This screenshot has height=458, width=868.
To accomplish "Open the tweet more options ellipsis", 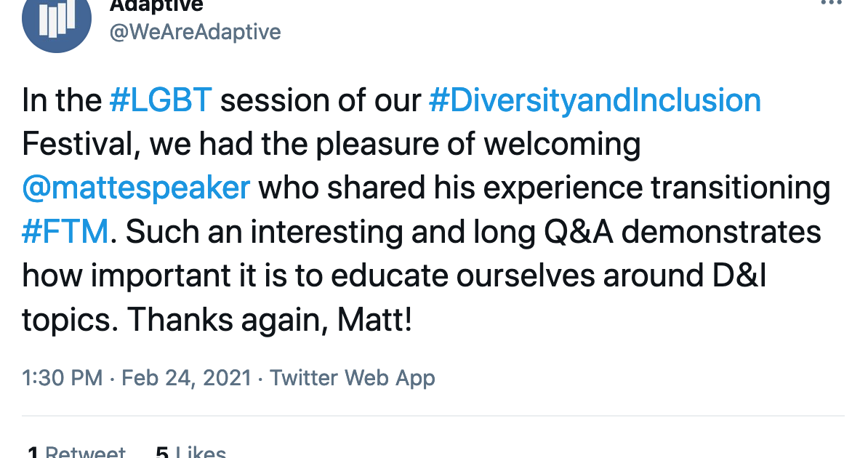I will pos(831,3).
